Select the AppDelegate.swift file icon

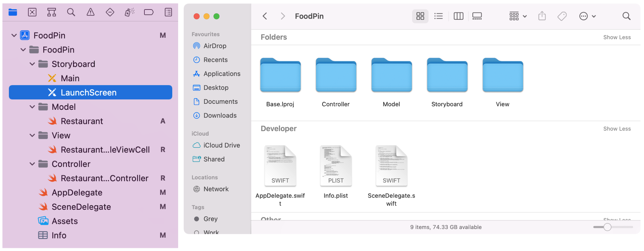click(x=280, y=166)
